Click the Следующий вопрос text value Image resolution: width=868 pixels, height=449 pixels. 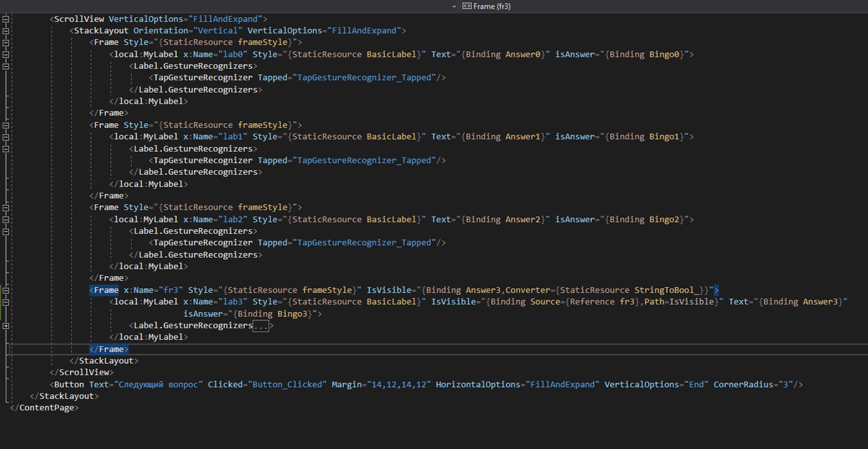coord(158,385)
